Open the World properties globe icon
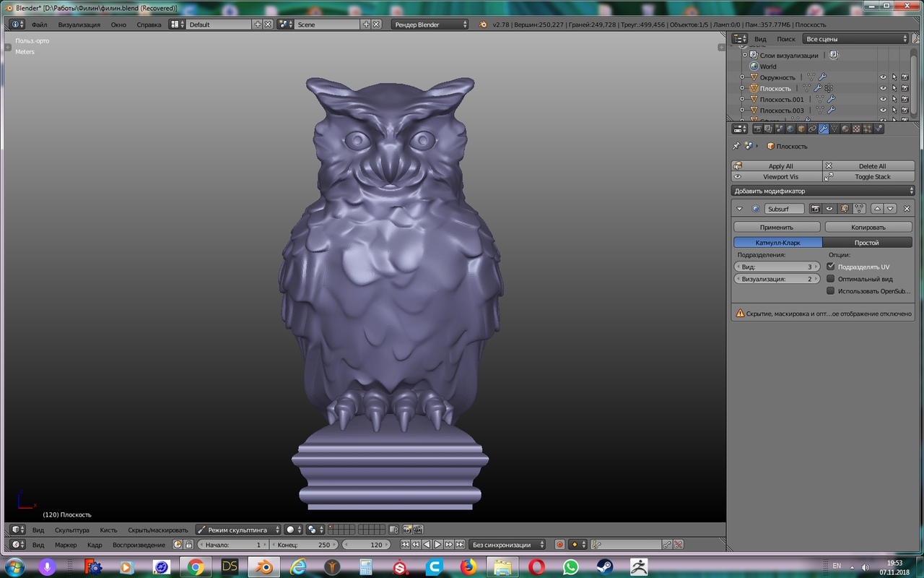The width and height of the screenshot is (924, 578). [790, 129]
